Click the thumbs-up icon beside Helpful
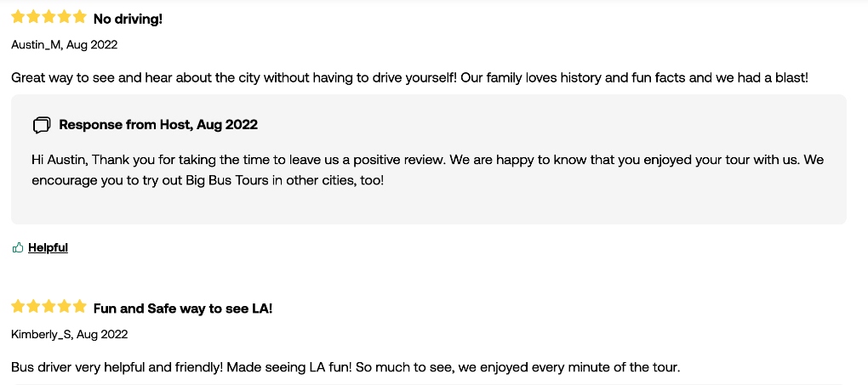The image size is (868, 385). [18, 247]
